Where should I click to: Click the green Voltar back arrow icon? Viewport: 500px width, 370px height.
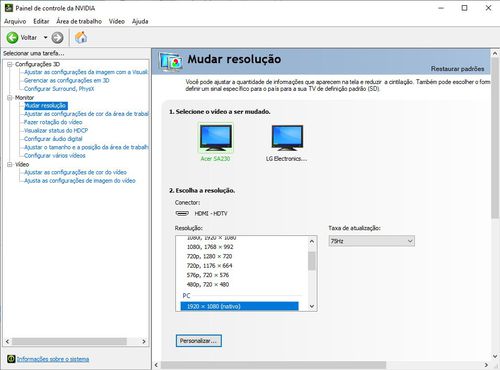(12, 38)
